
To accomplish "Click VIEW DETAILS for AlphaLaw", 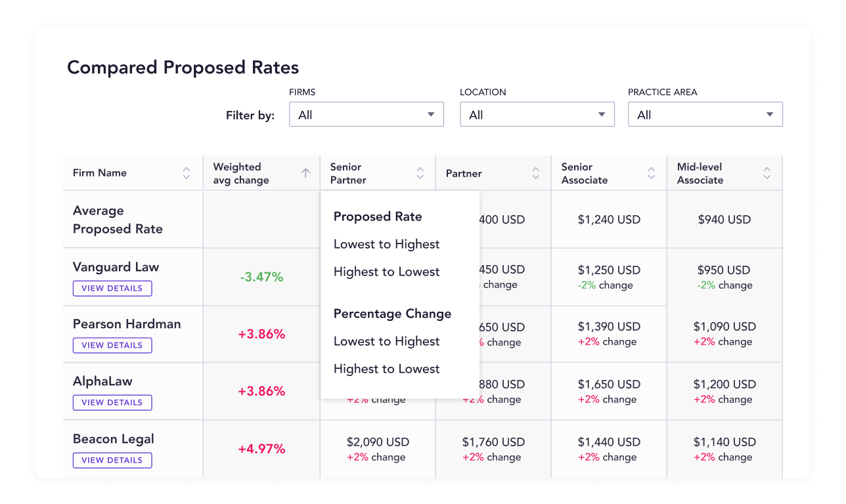I will [x=112, y=402].
